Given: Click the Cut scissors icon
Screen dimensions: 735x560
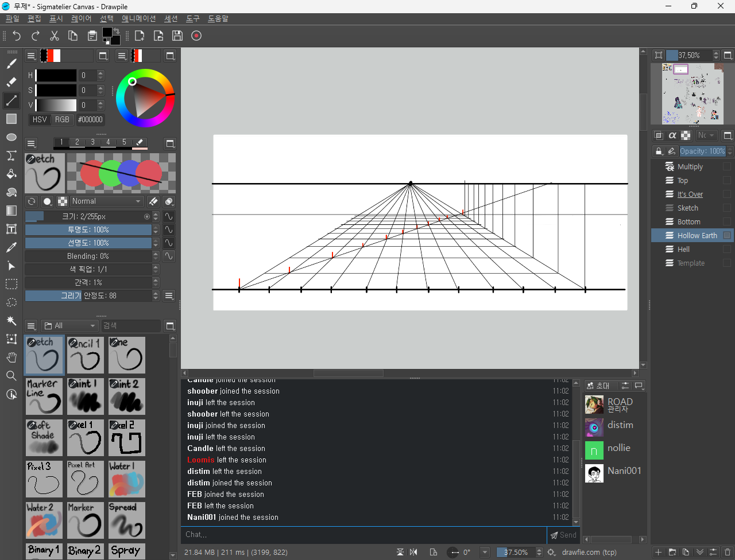Looking at the screenshot, I should tap(55, 36).
